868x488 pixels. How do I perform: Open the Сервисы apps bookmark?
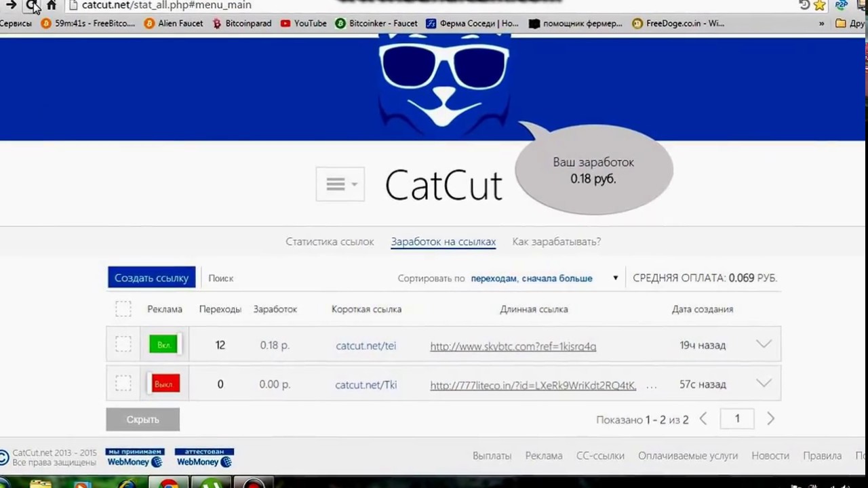(16, 23)
